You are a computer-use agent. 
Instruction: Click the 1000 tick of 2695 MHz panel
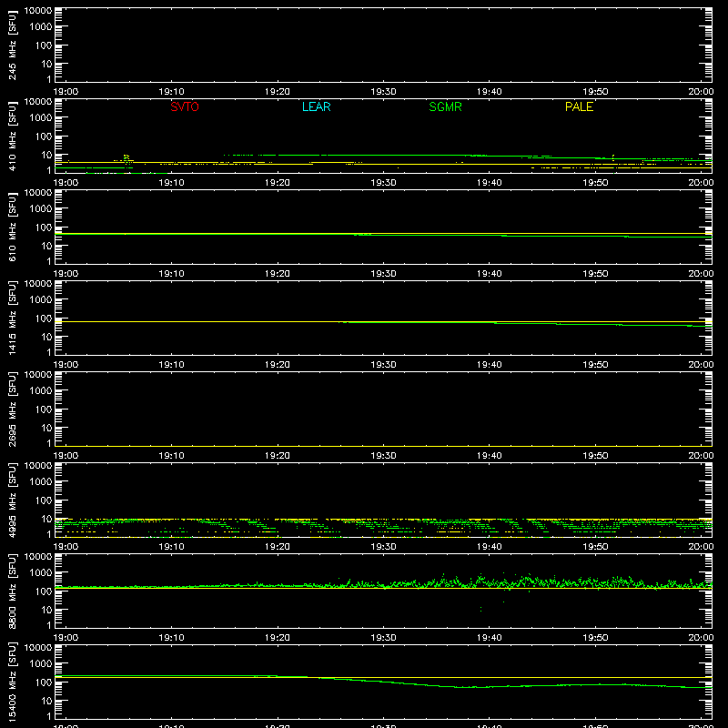coord(41,391)
